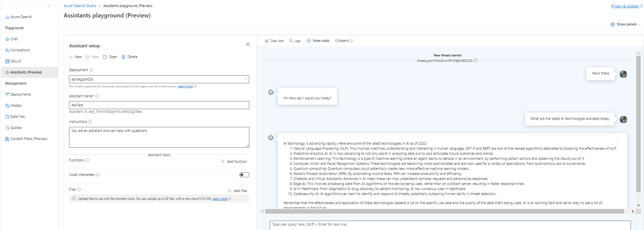This screenshot has width=644, height=230.
Task: Open the Deployment dropdown ashokgpt432k
Action: 159,79
